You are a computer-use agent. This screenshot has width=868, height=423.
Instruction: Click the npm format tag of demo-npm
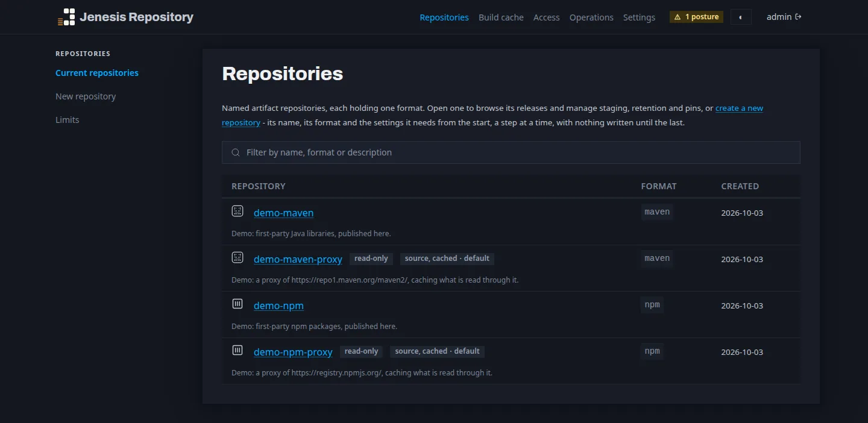652,305
